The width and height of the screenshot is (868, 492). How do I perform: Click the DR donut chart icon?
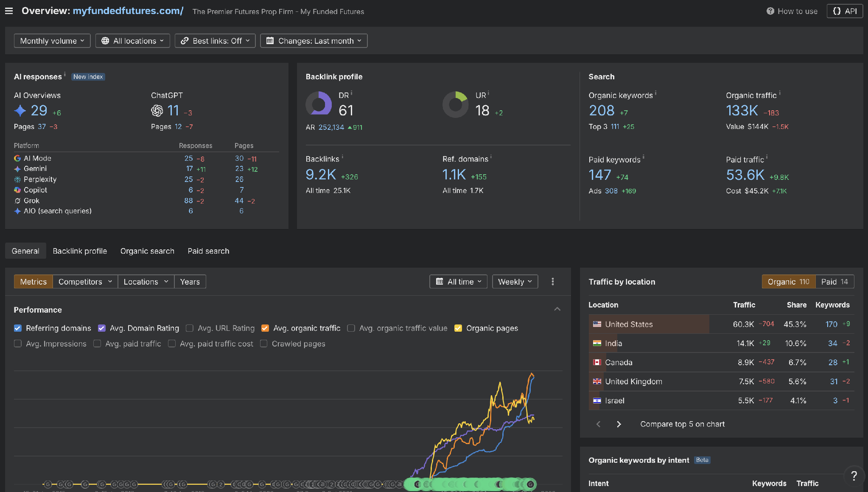[x=319, y=103]
